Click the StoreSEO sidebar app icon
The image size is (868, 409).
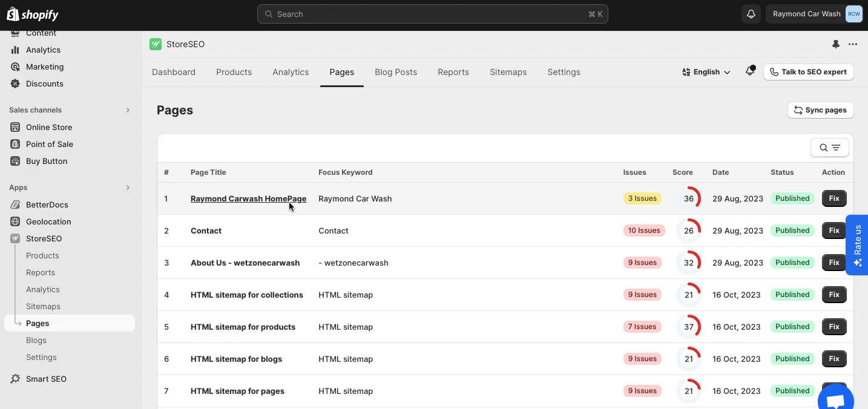(x=15, y=238)
